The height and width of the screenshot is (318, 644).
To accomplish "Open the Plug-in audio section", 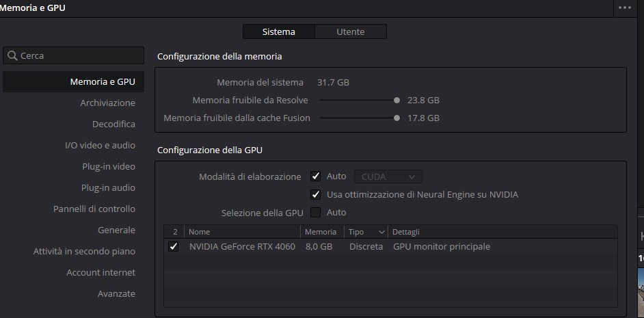I will coord(108,188).
